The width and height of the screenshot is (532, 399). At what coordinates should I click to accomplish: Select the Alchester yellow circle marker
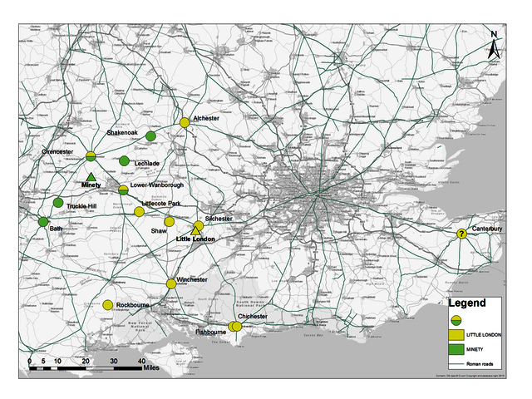pos(185,123)
